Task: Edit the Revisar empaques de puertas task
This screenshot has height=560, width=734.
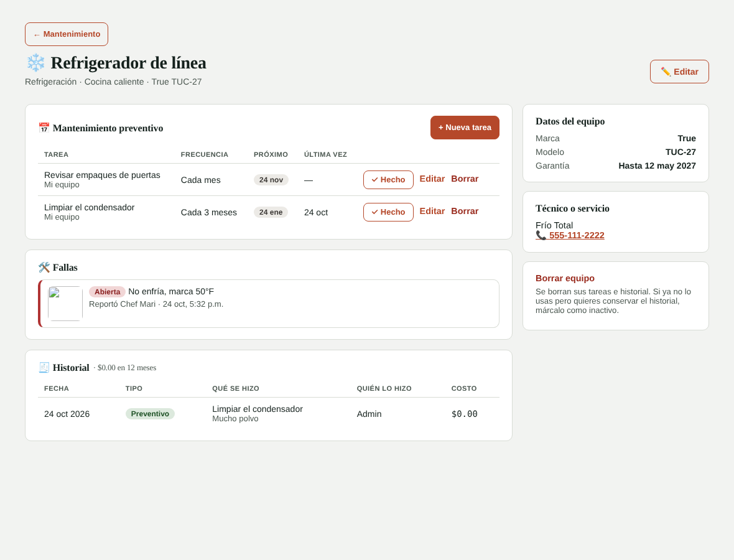Action: pyautogui.click(x=432, y=179)
